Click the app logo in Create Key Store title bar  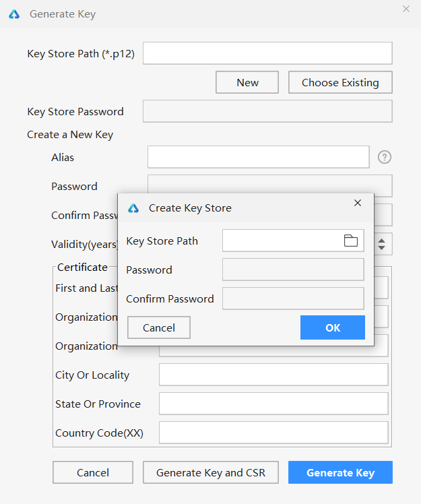(133, 208)
